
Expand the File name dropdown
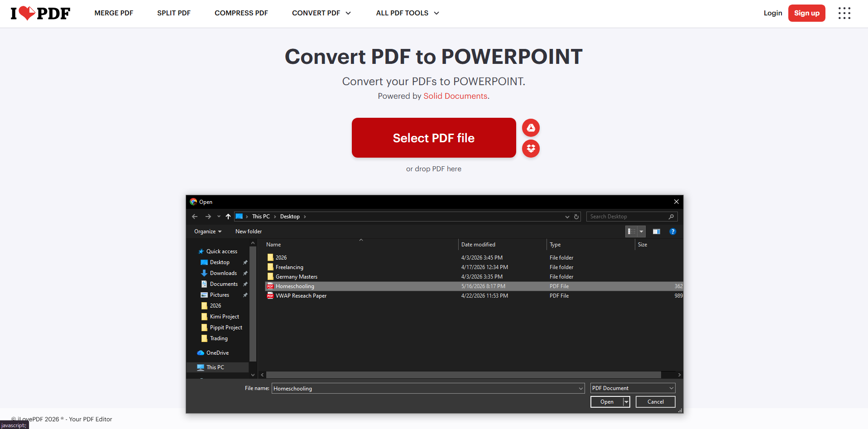(581, 388)
